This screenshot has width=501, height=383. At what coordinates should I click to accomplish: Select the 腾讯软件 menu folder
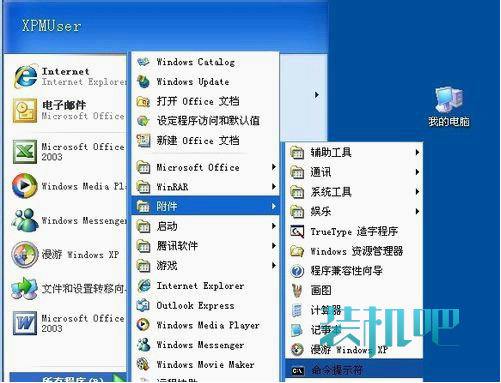(x=205, y=246)
